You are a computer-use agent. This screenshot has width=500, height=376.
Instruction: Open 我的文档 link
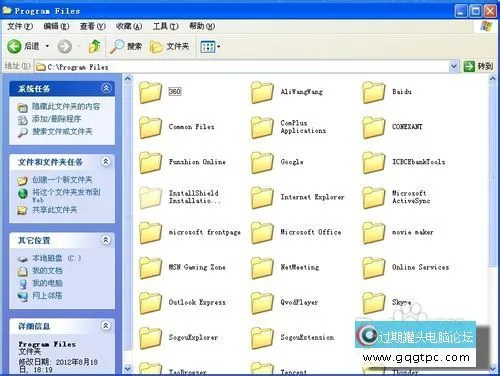pos(47,271)
